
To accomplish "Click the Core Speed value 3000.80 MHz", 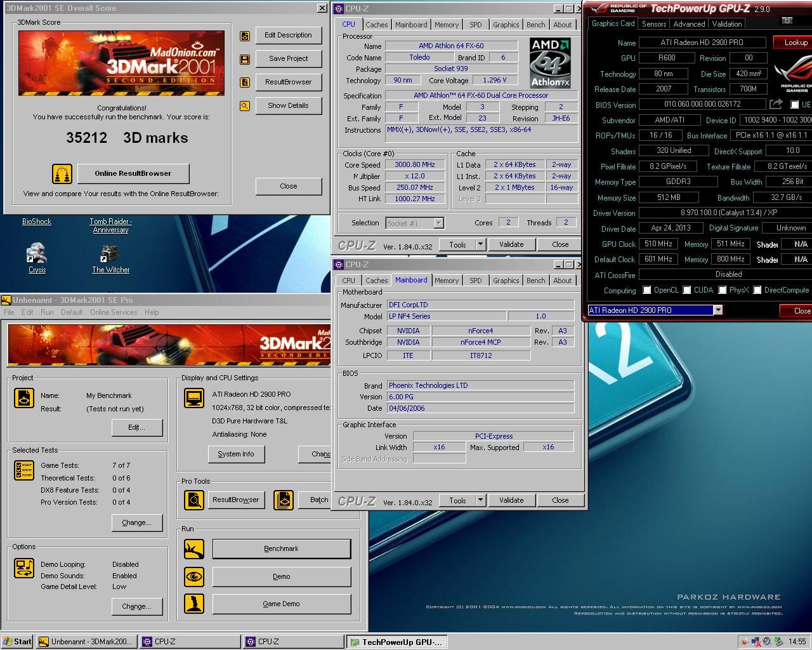I will click(414, 165).
